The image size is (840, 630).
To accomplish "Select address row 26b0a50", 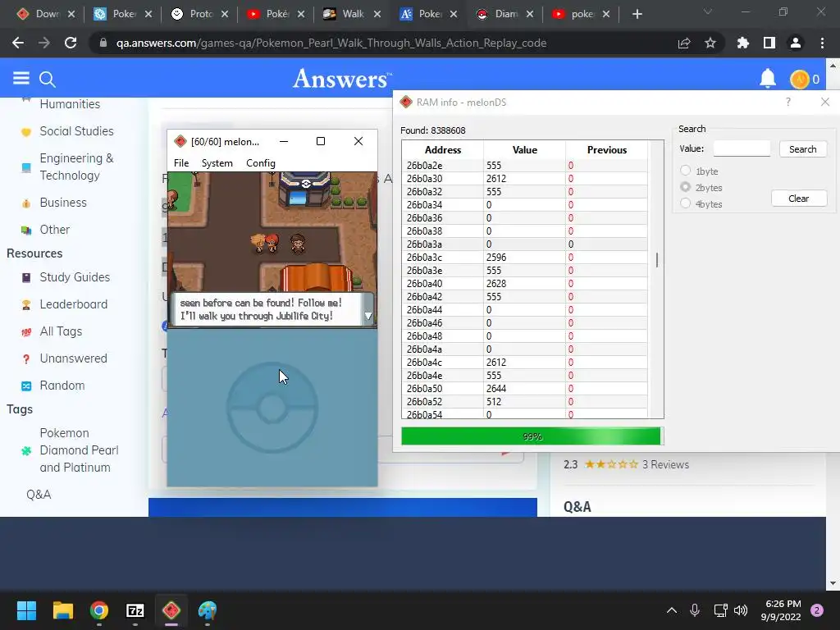I will [524, 388].
